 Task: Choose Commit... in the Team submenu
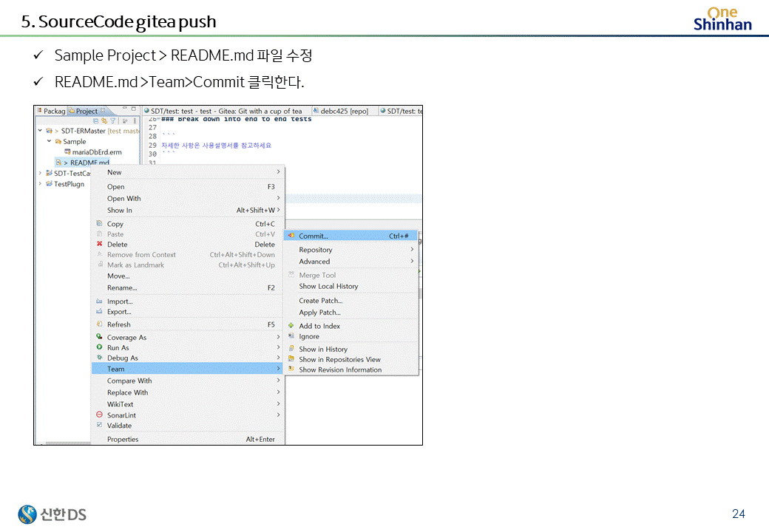(350, 236)
